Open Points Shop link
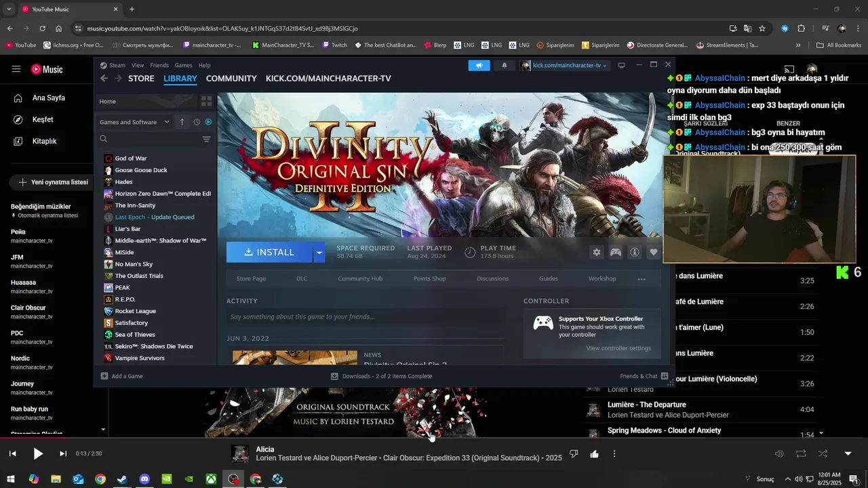 tap(430, 279)
